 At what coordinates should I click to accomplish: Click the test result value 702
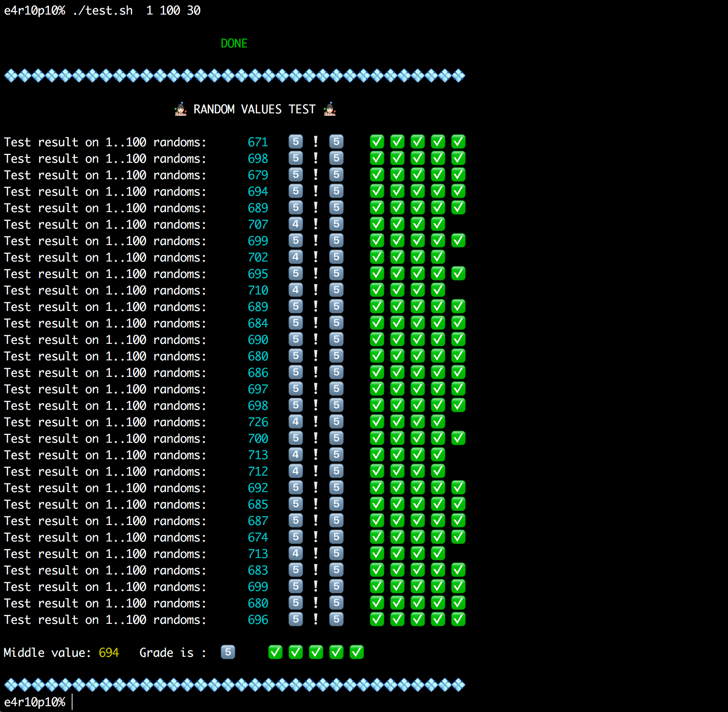pyautogui.click(x=258, y=257)
